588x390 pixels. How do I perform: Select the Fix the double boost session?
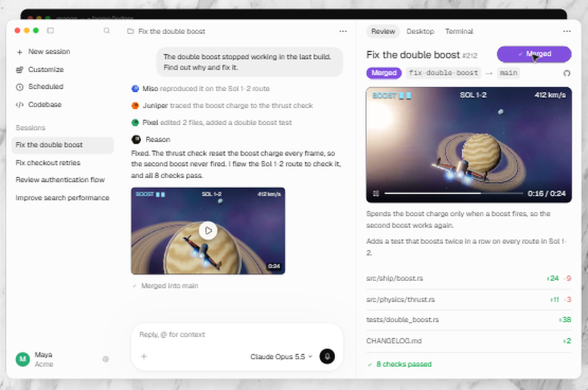coord(62,145)
